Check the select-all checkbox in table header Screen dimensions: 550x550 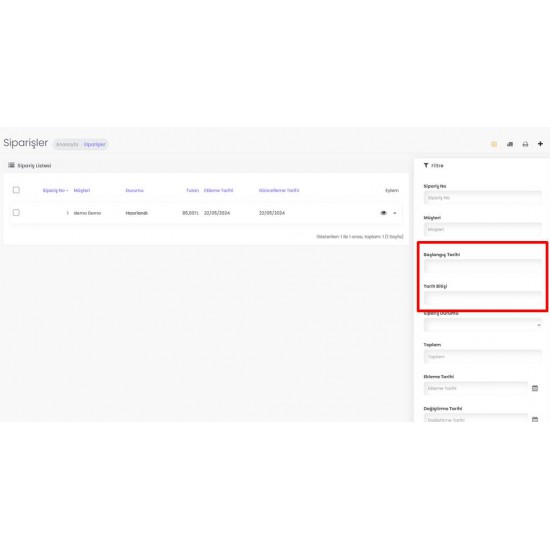coord(16,190)
